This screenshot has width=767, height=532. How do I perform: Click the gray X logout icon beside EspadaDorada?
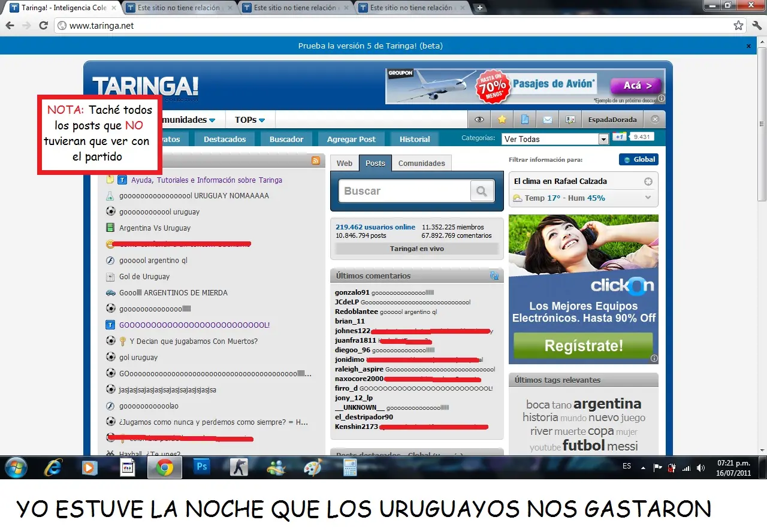point(655,120)
